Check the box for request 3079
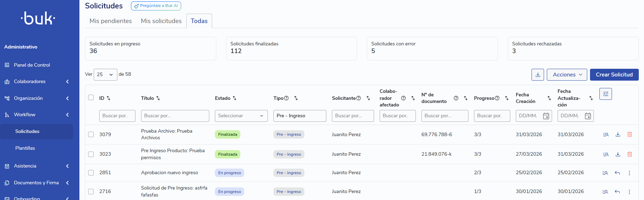This screenshot has height=200, width=644. tap(91, 134)
